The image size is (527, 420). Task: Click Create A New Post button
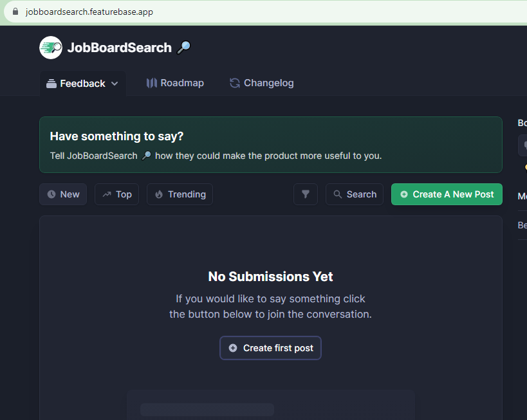point(447,194)
